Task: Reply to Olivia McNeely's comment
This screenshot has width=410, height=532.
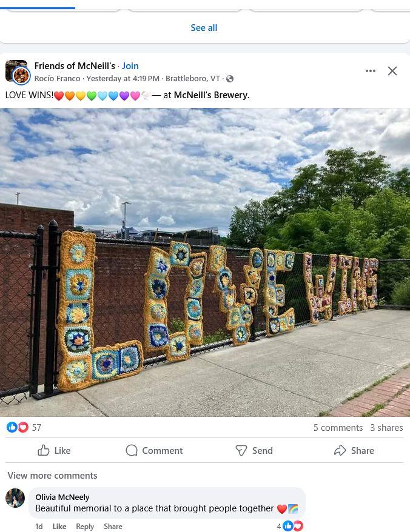Action: pos(84,526)
